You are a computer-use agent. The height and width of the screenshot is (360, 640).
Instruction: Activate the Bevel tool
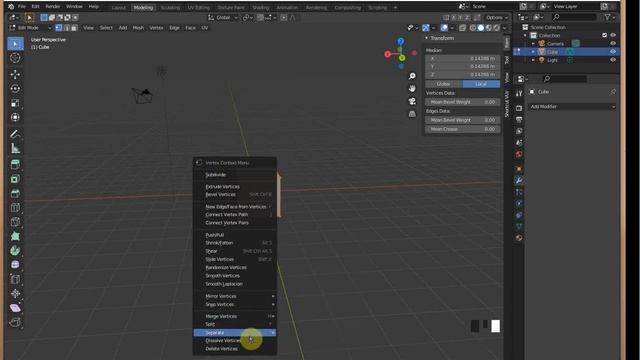[16, 193]
